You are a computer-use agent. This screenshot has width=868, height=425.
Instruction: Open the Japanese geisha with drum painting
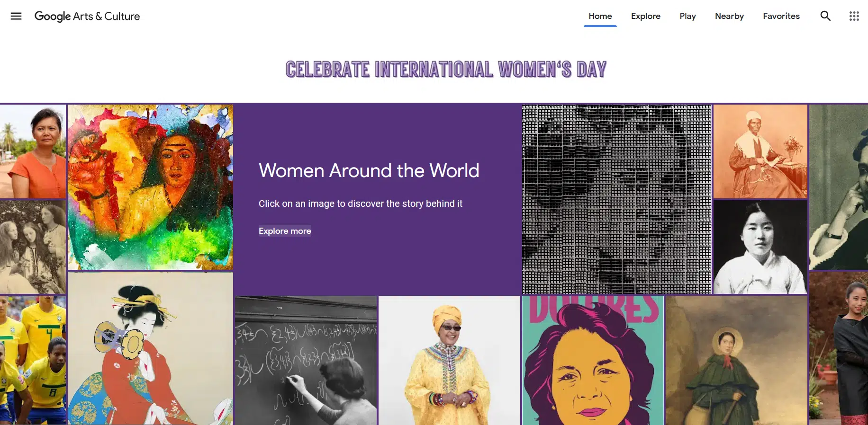[150, 348]
